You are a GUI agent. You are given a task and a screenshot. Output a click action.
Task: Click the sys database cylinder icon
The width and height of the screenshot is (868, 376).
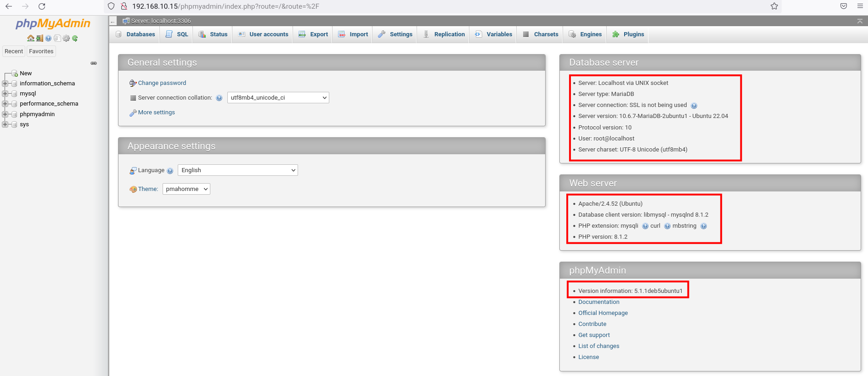[14, 124]
